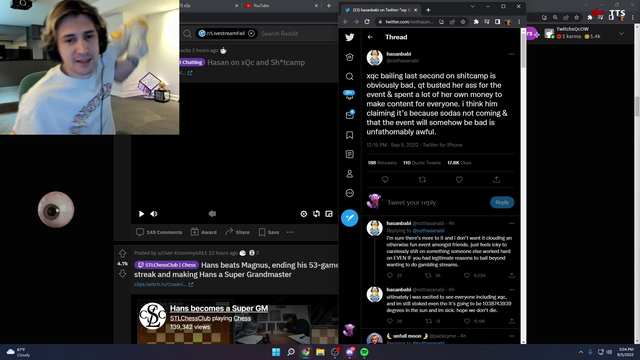Screen dimensions: 640x360
Task: Open more options on hasanbabi's main tweet
Action: (511, 54)
